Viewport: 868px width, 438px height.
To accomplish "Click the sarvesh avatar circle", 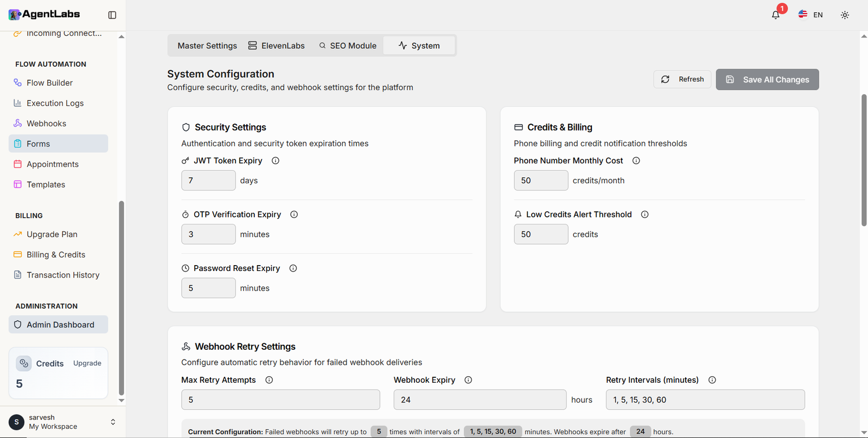I will click(16, 422).
